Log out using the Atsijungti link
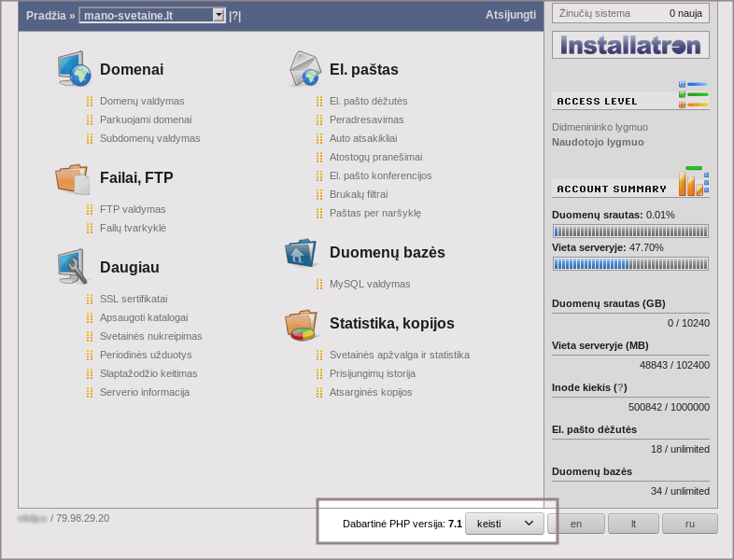 pyautogui.click(x=511, y=15)
